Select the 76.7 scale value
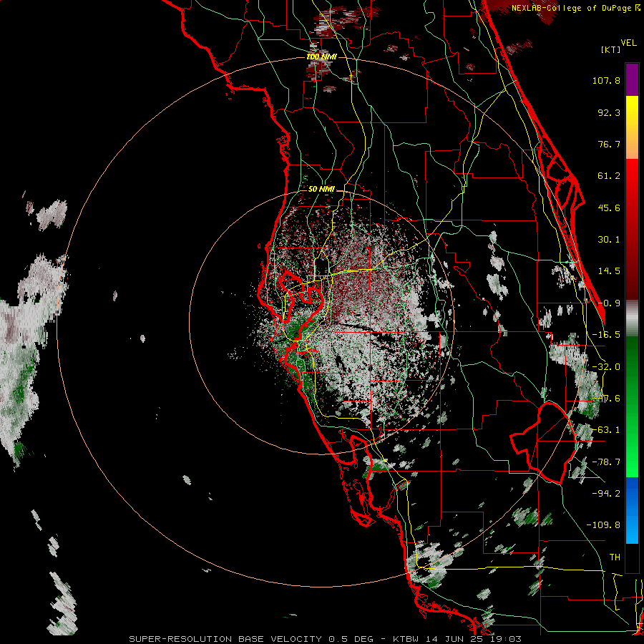 [x=609, y=144]
